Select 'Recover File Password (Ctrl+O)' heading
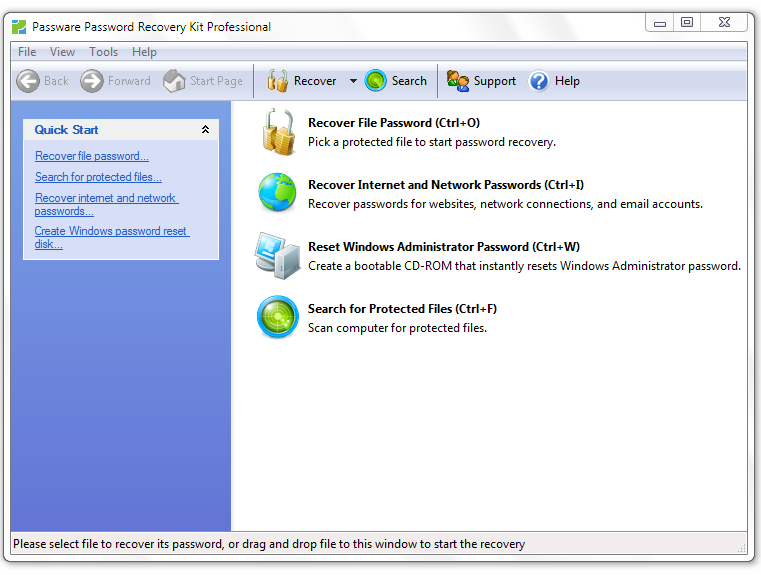The image size is (761, 575). (x=394, y=123)
